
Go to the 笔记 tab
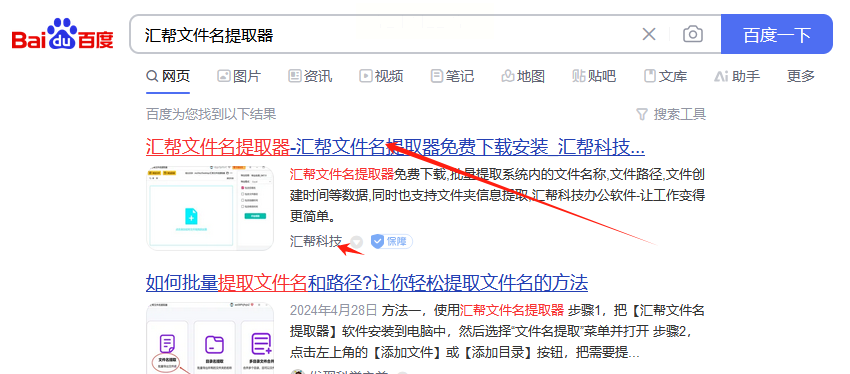tap(452, 76)
